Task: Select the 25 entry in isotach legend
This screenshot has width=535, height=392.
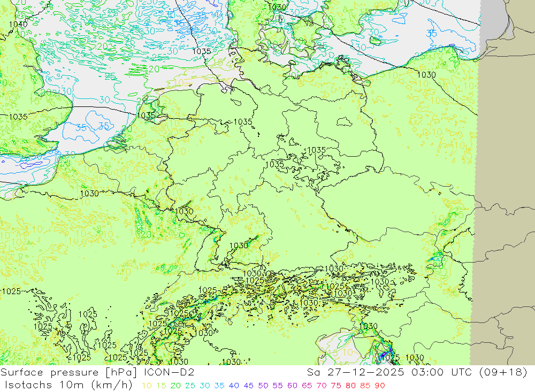Action: (190, 386)
